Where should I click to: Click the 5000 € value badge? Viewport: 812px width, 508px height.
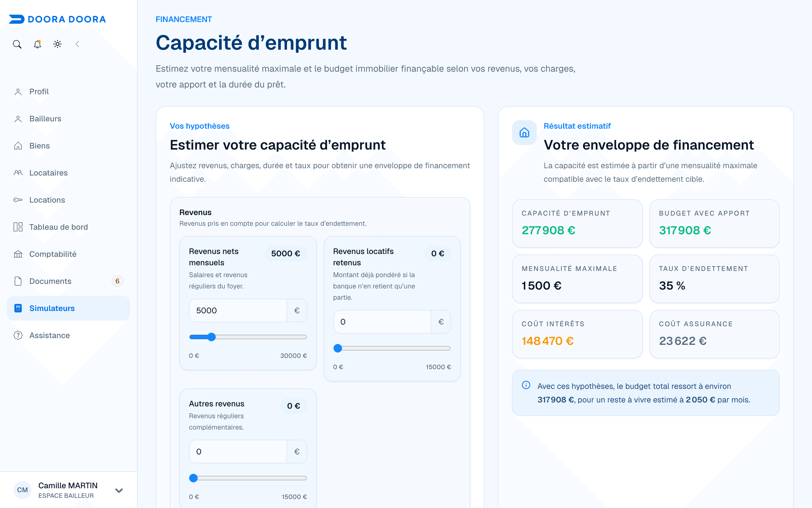click(286, 254)
